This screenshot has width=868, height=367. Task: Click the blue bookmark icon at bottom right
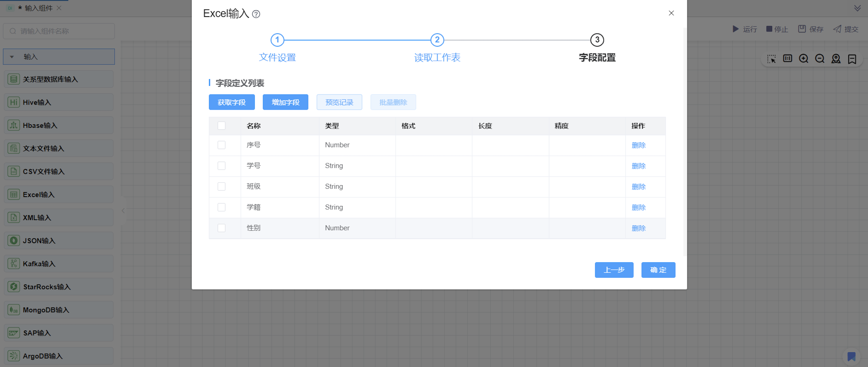851,356
